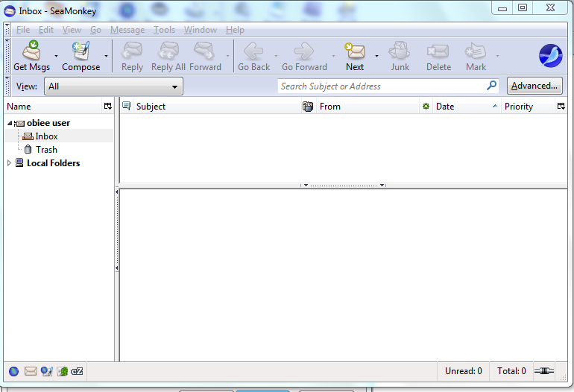Select the obiee user account
Image resolution: width=574 pixels, height=392 pixels.
pos(48,123)
